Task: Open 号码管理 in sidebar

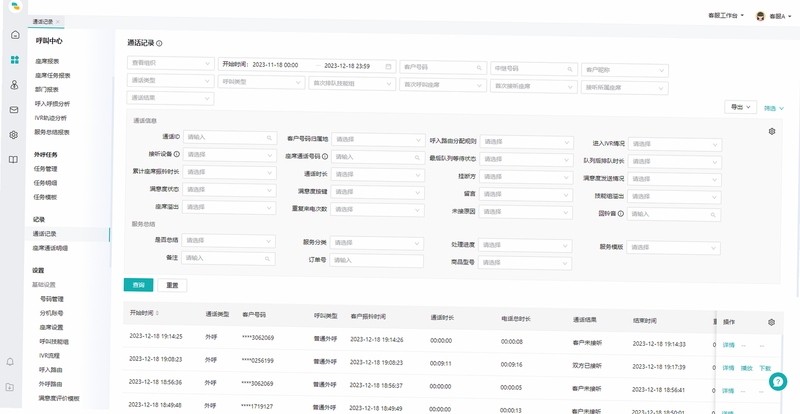Action: pyautogui.click(x=52, y=299)
